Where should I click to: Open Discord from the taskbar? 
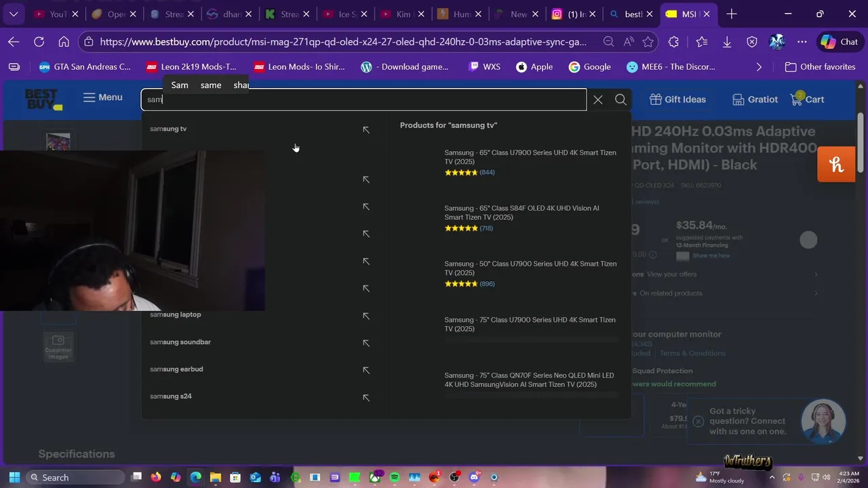pyautogui.click(x=475, y=477)
